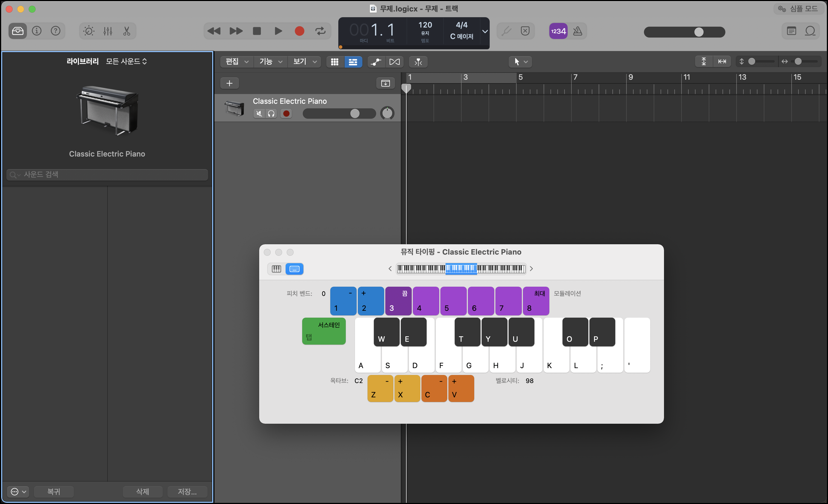Switch Musical Typing to piano keyboard view
Image resolution: width=828 pixels, height=504 pixels.
(276, 269)
